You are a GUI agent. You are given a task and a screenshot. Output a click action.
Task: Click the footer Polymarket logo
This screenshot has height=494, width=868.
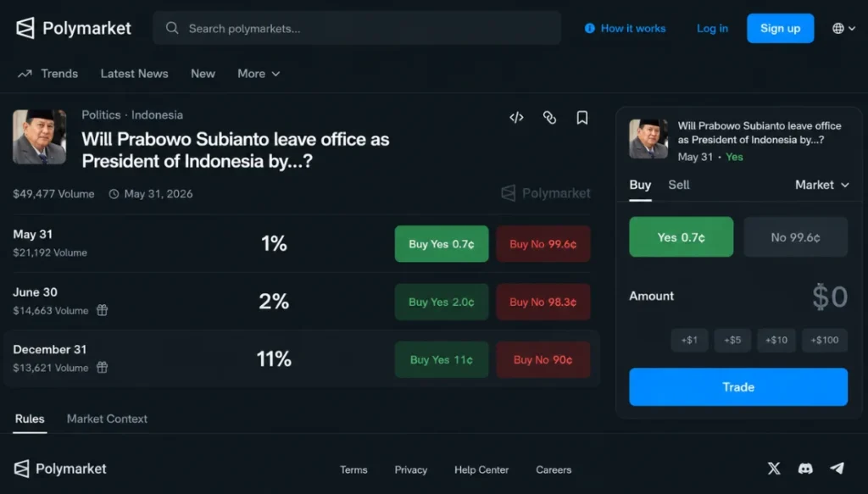point(60,469)
